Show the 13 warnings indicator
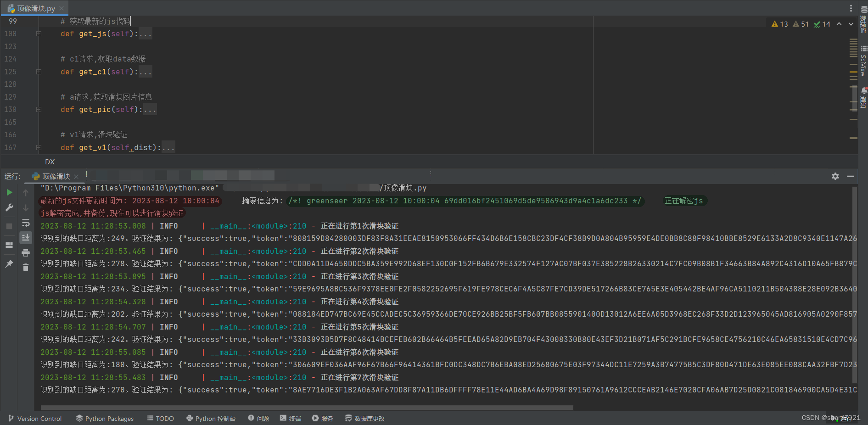The height and width of the screenshot is (425, 868). coord(779,24)
